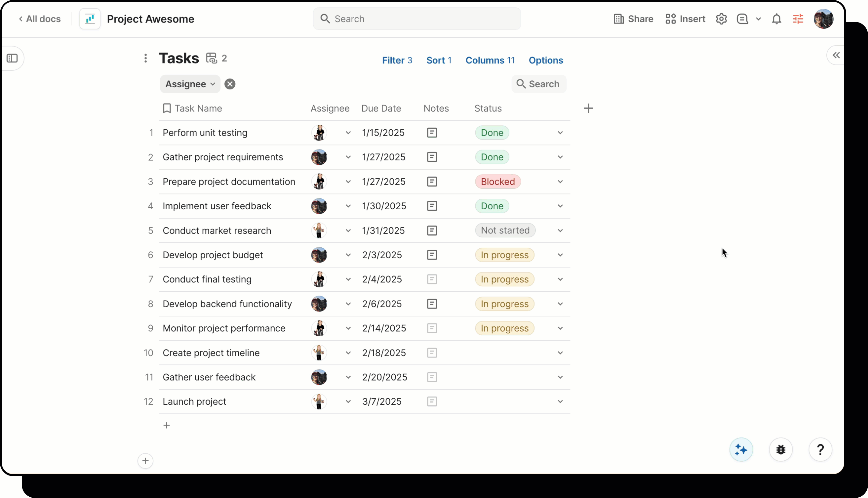Open the Assignee filter dropdown

tap(189, 84)
